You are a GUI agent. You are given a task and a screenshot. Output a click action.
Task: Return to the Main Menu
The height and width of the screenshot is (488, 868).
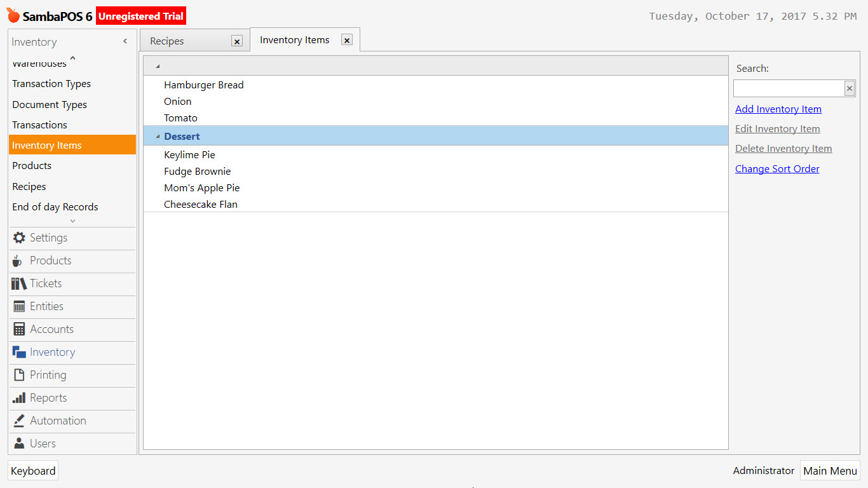tap(830, 471)
